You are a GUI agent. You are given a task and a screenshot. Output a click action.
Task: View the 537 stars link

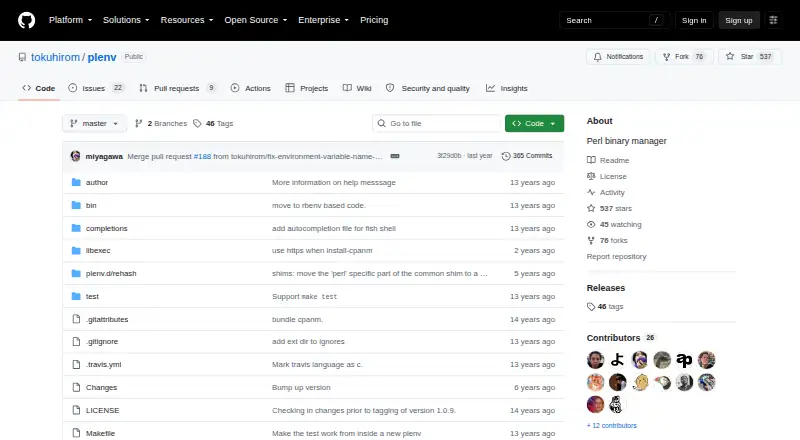pos(609,208)
